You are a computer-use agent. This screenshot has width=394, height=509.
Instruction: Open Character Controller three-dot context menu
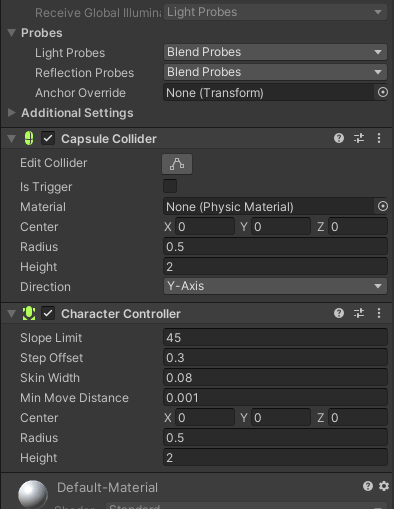(x=379, y=313)
